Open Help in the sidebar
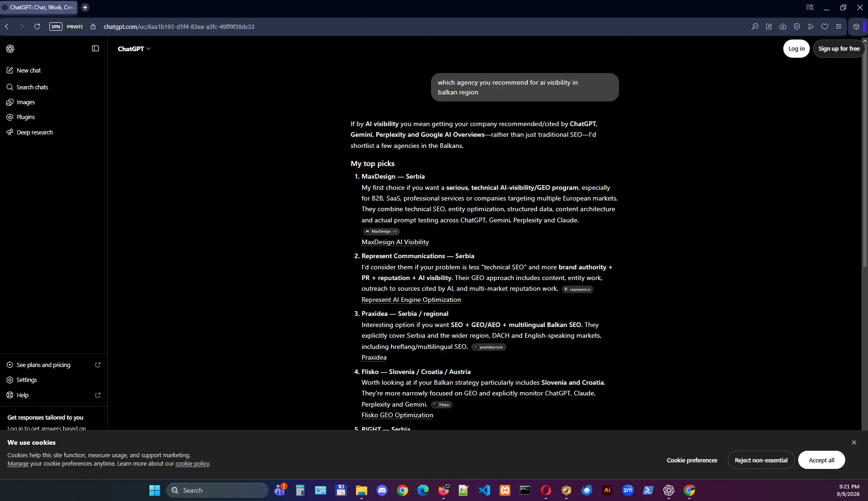The image size is (868, 501). pos(54,395)
